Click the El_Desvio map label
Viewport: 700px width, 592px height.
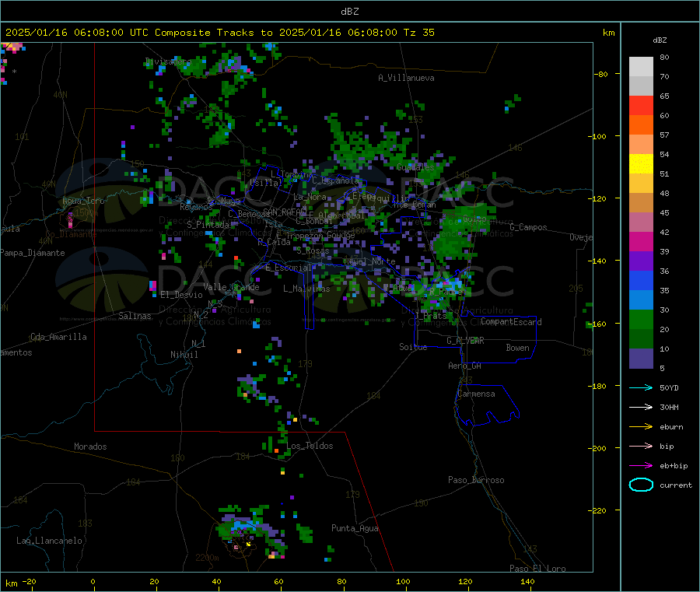coord(181,295)
